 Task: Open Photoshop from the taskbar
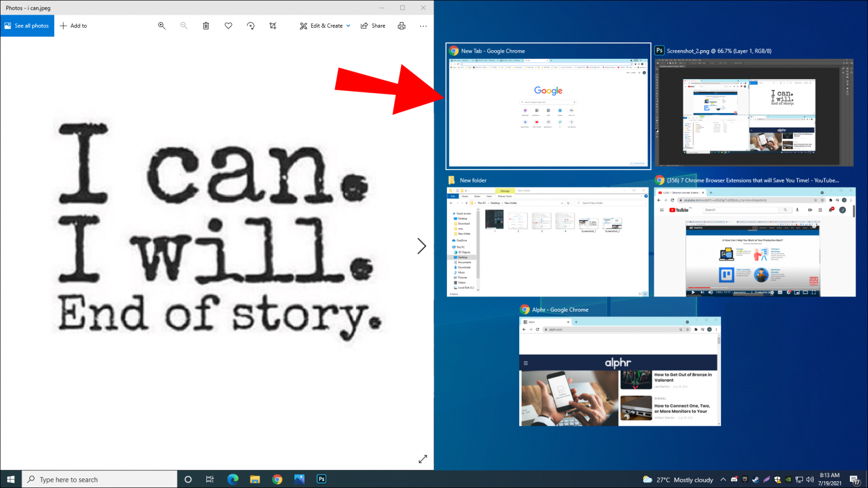point(321,479)
